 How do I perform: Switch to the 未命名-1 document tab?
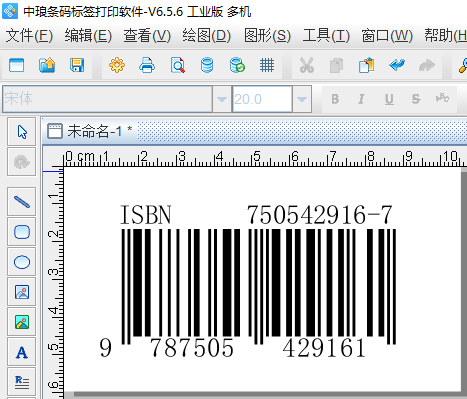(x=90, y=131)
